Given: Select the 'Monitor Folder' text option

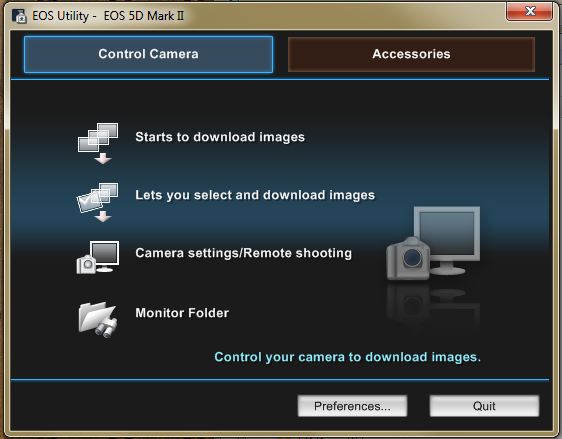Looking at the screenshot, I should click(182, 313).
